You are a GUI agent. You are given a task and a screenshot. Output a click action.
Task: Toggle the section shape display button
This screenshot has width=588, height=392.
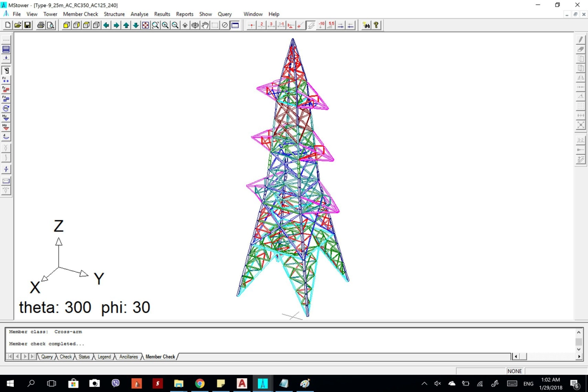coord(311,25)
